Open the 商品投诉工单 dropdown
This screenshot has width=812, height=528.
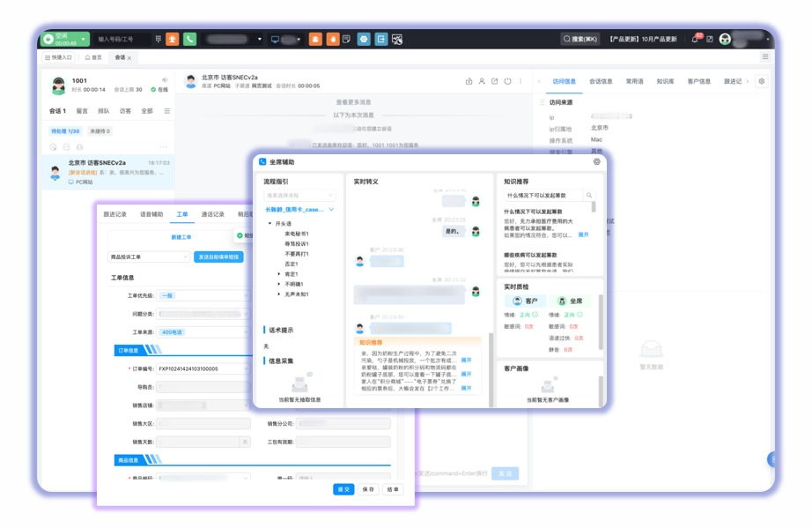pos(148,257)
